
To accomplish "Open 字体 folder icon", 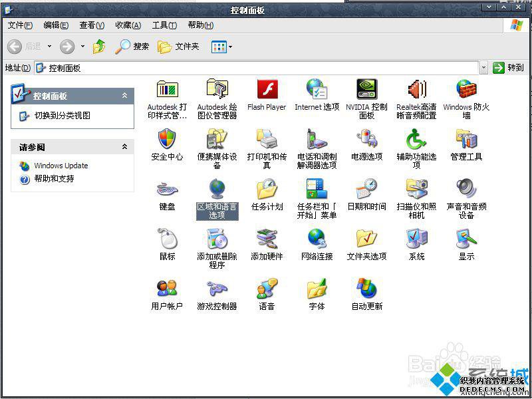I will [x=317, y=289].
